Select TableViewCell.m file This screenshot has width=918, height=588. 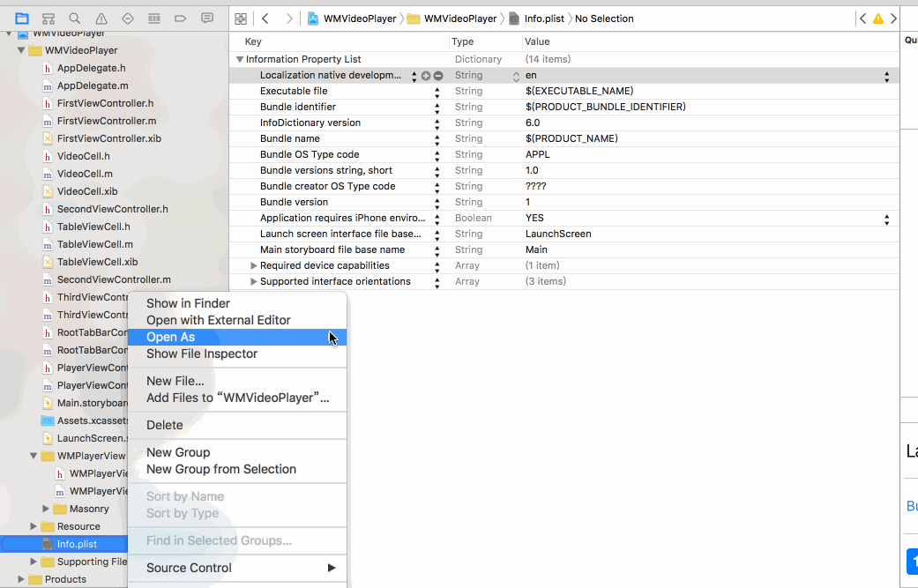point(94,244)
